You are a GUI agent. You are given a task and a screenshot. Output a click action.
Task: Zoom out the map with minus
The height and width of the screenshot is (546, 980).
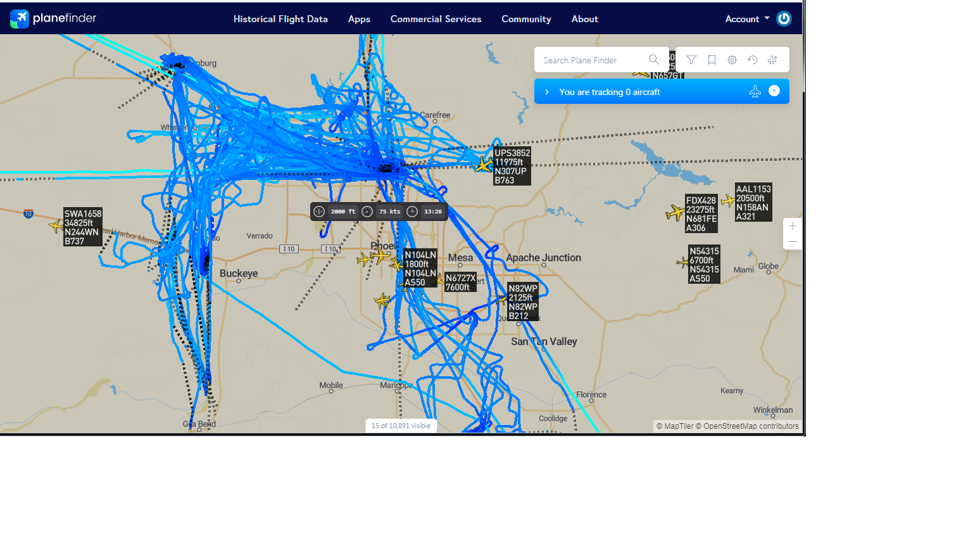pyautogui.click(x=793, y=242)
